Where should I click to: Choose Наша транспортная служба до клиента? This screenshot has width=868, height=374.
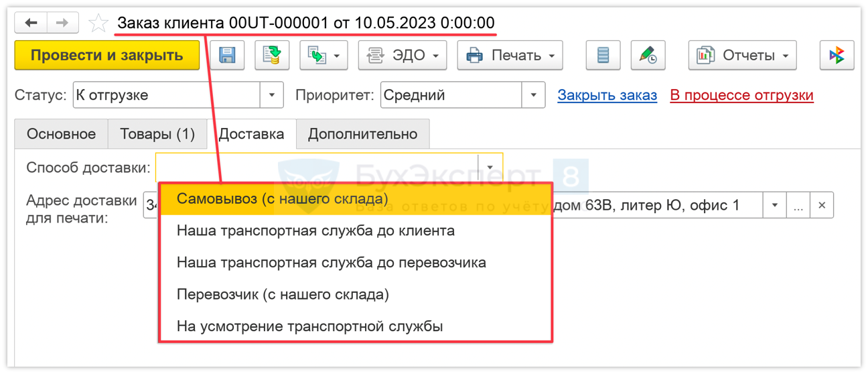(355, 231)
